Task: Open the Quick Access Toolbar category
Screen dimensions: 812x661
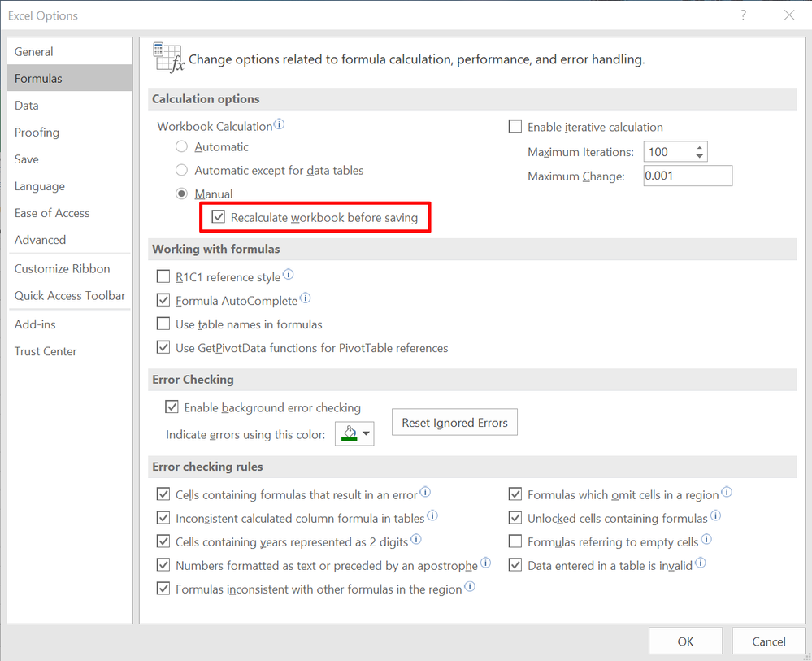Action: 70,295
